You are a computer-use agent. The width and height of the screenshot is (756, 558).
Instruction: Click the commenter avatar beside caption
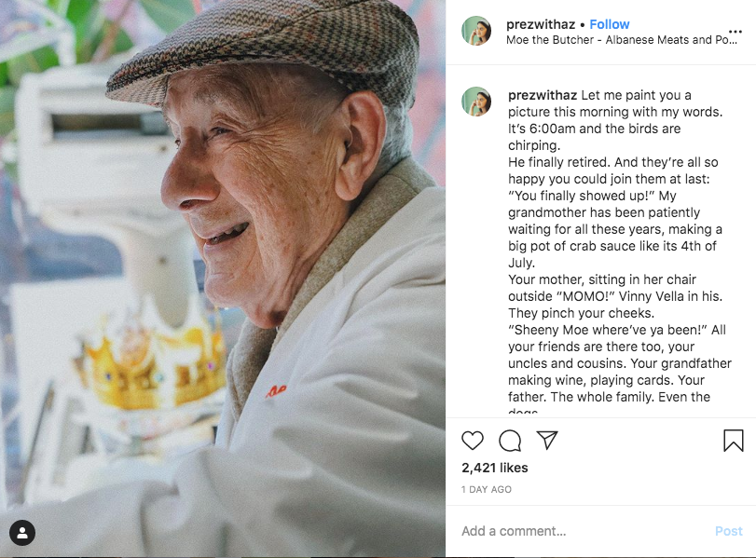(x=476, y=102)
